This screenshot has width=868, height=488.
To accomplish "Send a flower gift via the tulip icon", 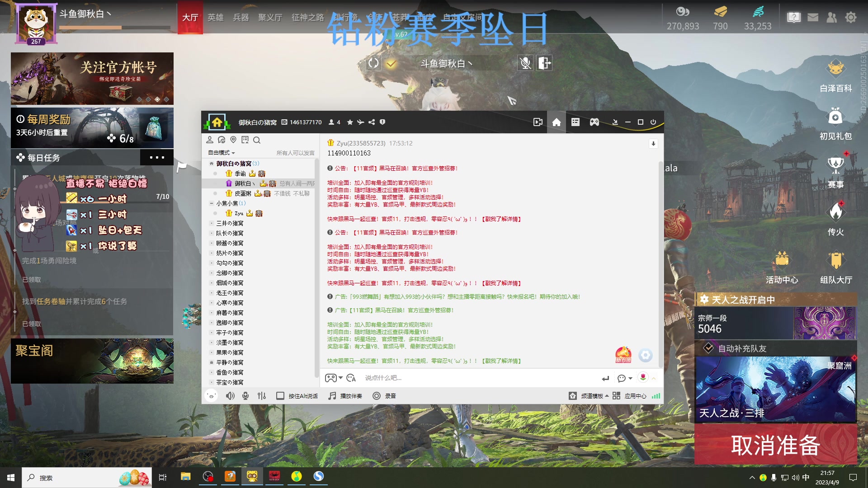I will point(643,377).
